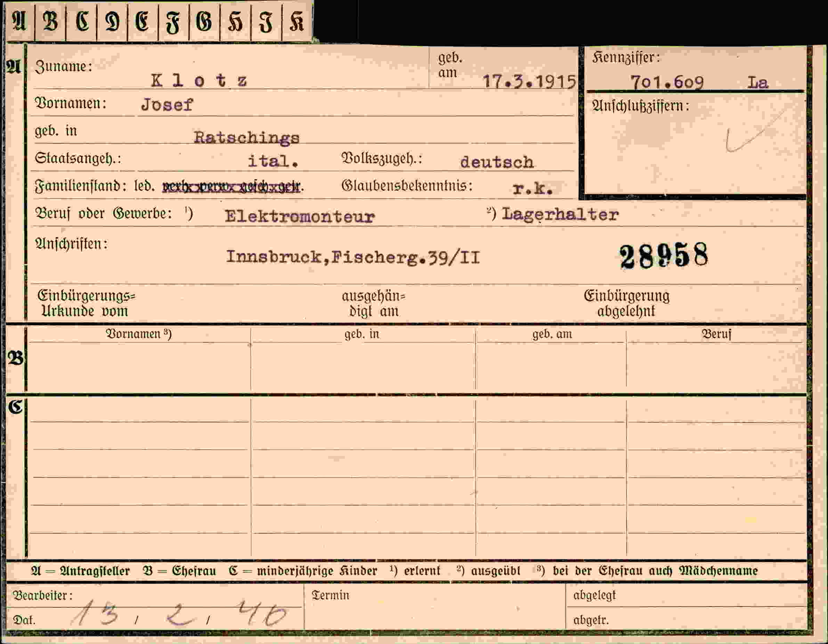Click the ethnicity value 'deutsch'

click(497, 162)
